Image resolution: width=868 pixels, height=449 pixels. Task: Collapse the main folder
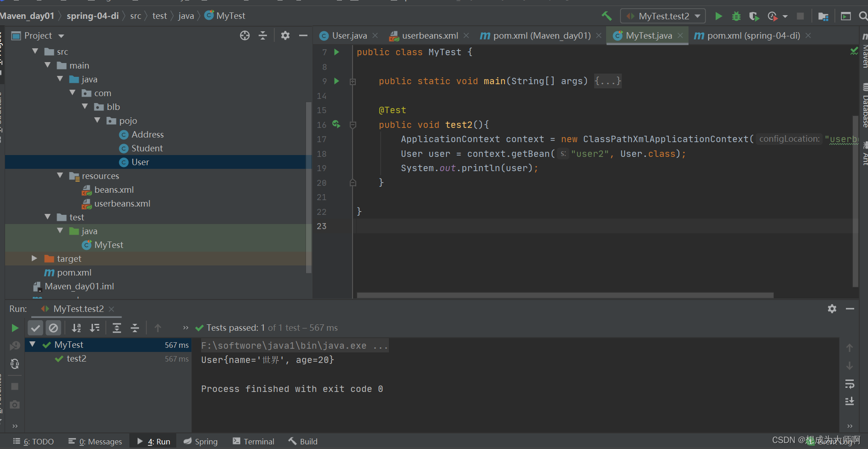click(x=47, y=65)
